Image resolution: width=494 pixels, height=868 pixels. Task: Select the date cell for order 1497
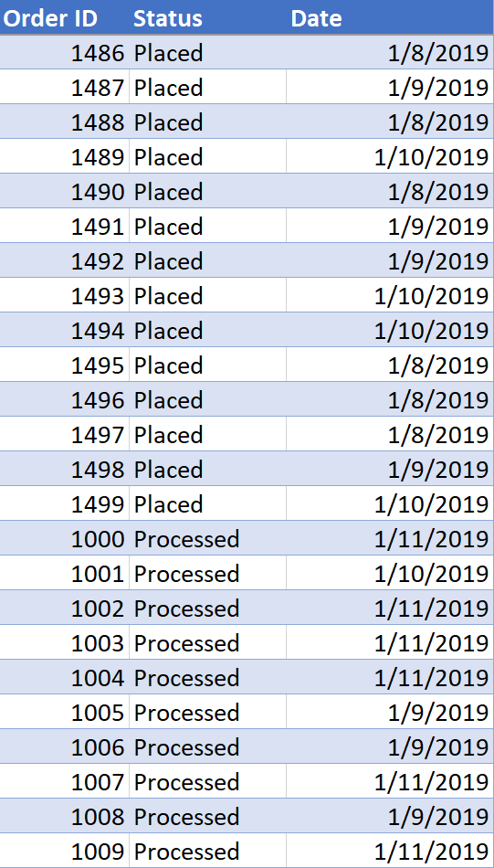[x=390, y=435]
